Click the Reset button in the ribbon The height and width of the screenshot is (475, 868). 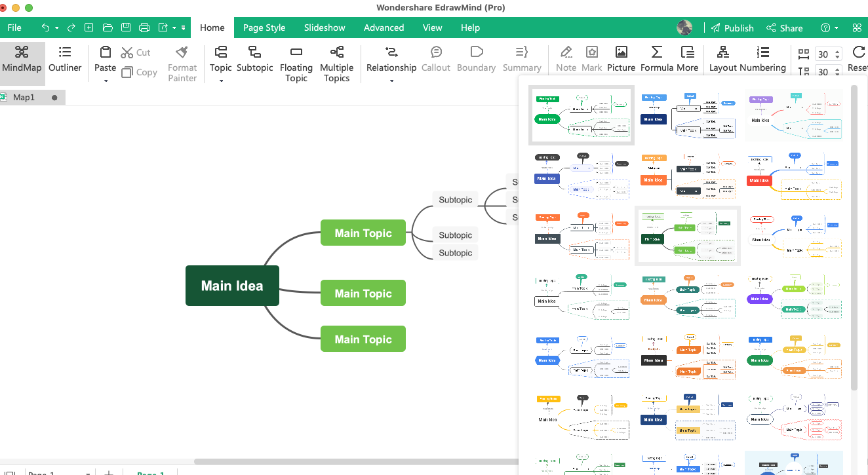click(858, 59)
